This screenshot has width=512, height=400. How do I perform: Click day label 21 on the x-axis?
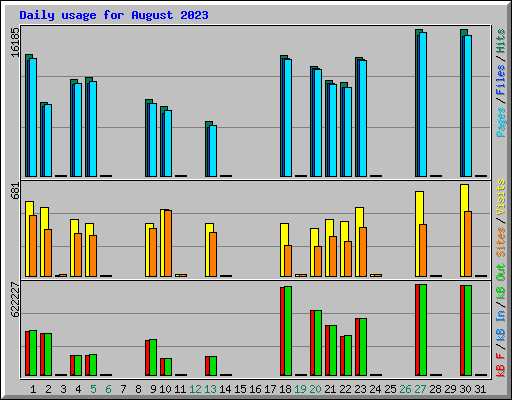330,389
